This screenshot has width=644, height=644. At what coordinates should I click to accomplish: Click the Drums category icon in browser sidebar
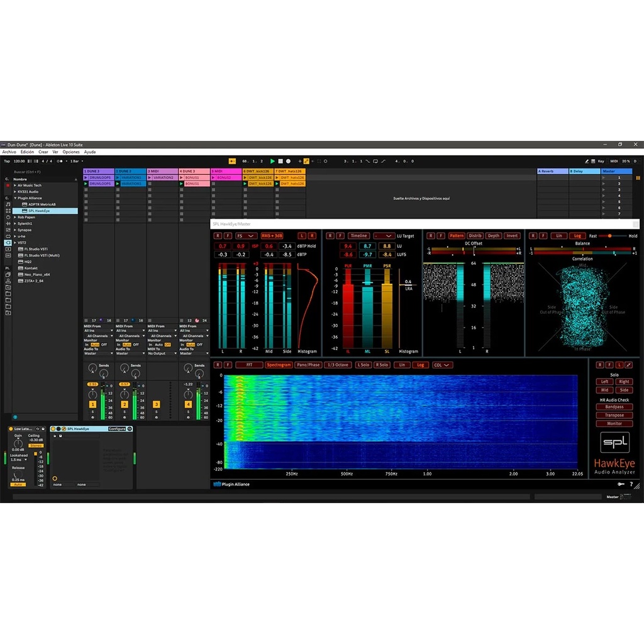8,211
